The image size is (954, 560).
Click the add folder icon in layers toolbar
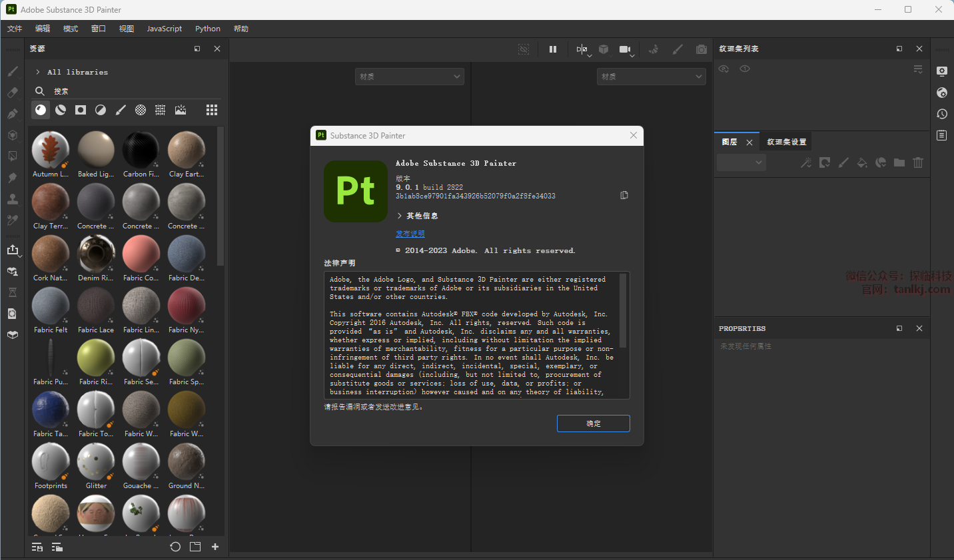coord(899,162)
